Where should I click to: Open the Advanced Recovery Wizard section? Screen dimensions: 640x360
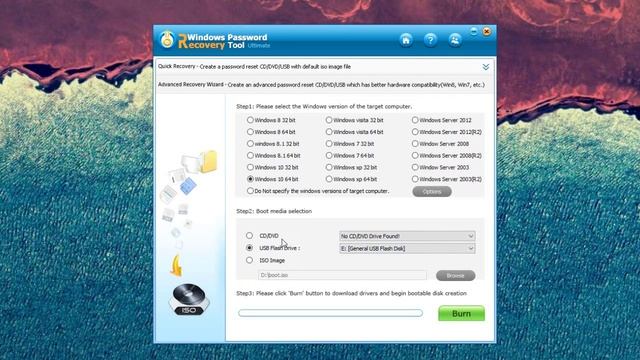pyautogui.click(x=324, y=85)
